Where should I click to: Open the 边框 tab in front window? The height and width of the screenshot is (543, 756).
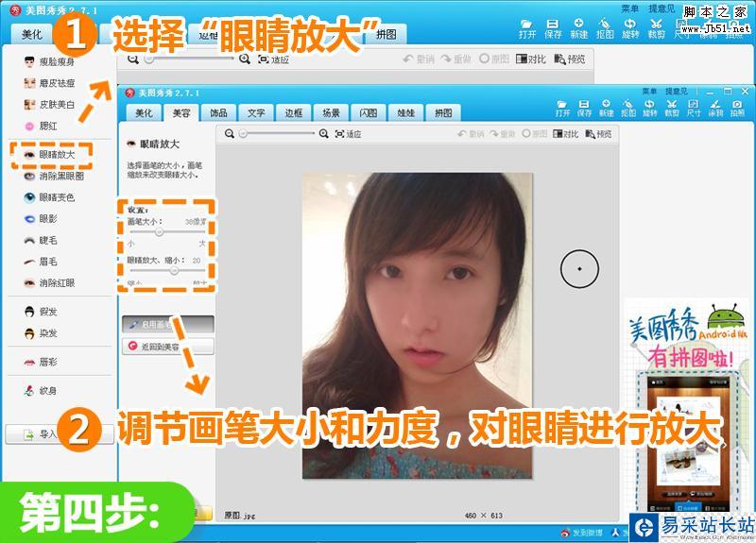294,112
